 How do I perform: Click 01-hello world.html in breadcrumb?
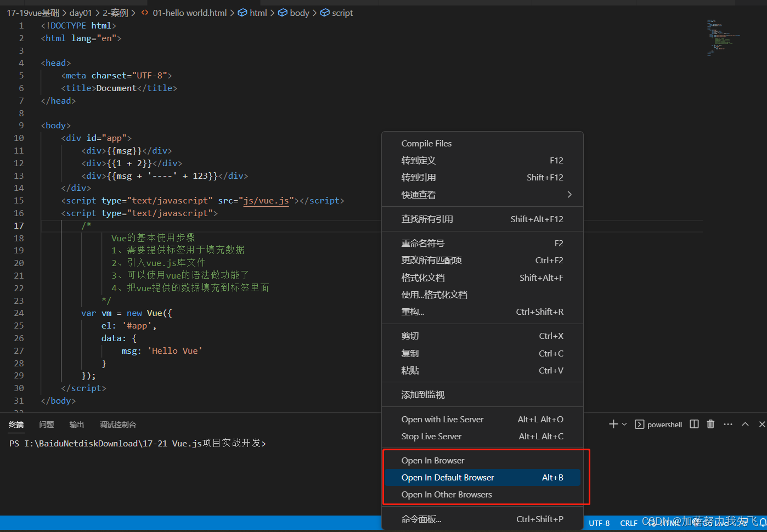(189, 13)
